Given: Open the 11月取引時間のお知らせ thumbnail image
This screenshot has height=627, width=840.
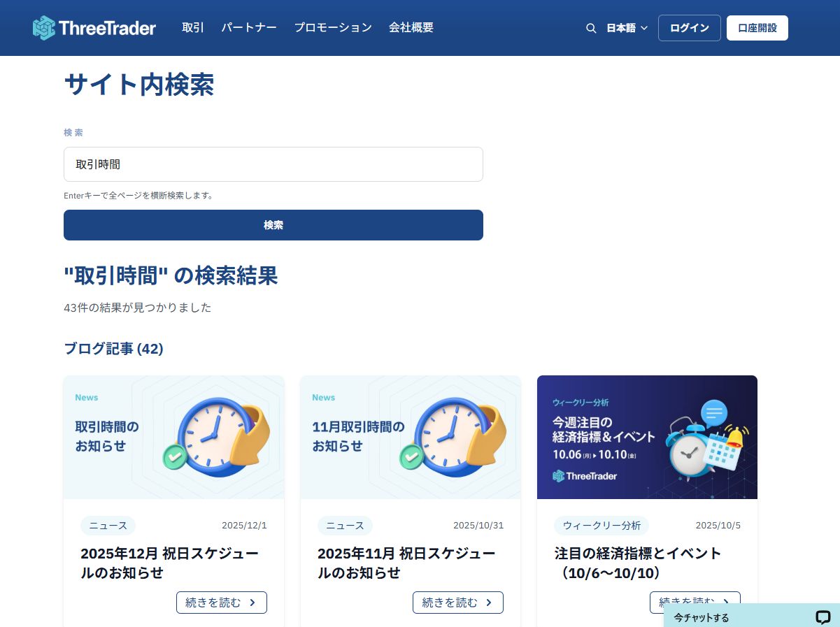Looking at the screenshot, I should click(411, 438).
